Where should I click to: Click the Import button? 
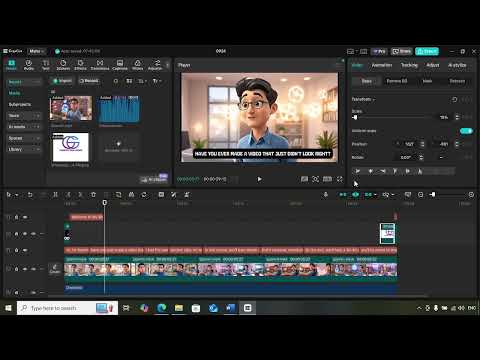coord(62,81)
